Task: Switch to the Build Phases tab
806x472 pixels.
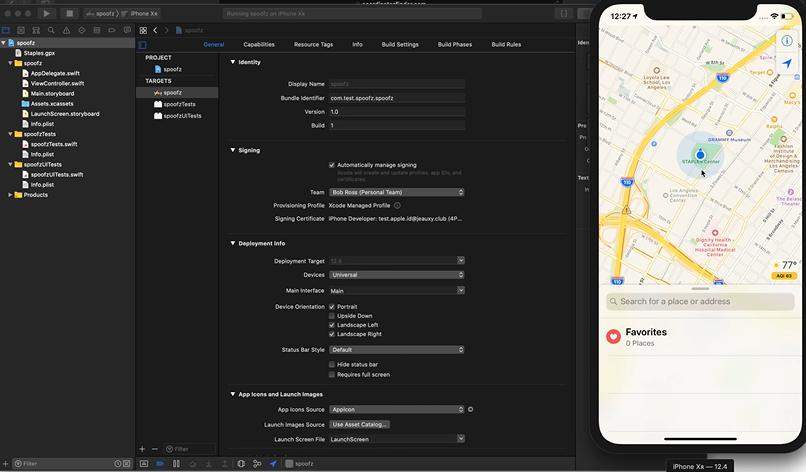Action: click(455, 45)
